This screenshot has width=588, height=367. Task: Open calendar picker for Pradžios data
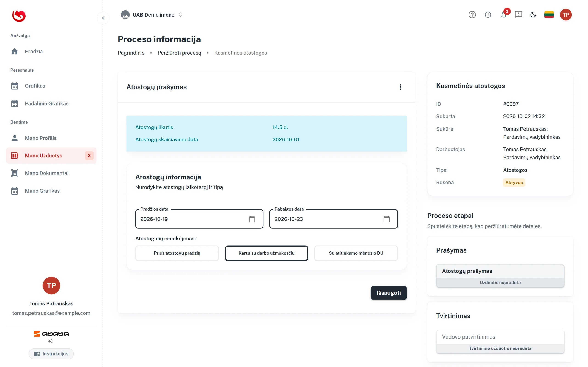click(252, 219)
